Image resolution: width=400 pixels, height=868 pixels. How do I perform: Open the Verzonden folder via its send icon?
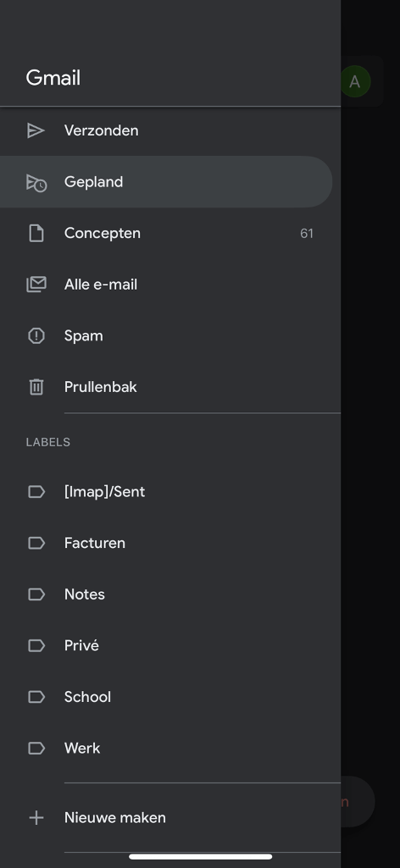point(36,130)
